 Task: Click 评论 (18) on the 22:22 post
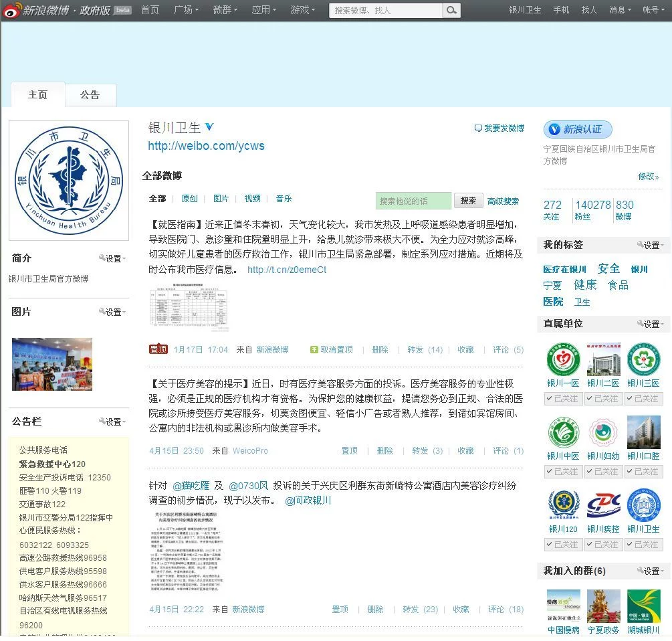[506, 610]
